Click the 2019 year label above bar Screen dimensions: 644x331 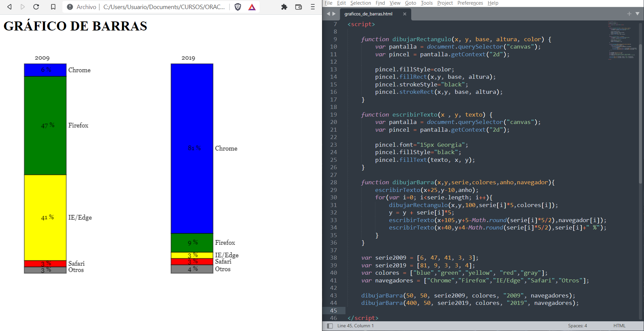coord(188,58)
